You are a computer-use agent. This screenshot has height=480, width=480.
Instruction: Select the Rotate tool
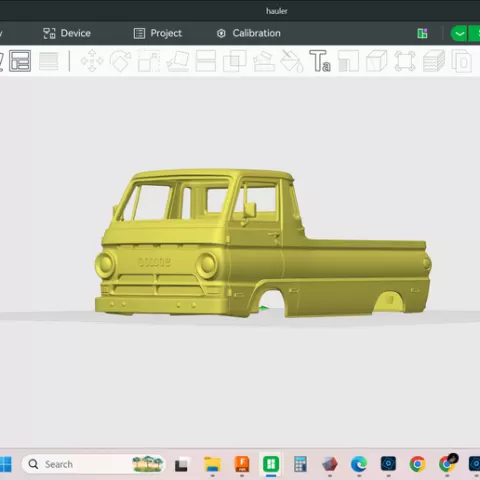[121, 61]
